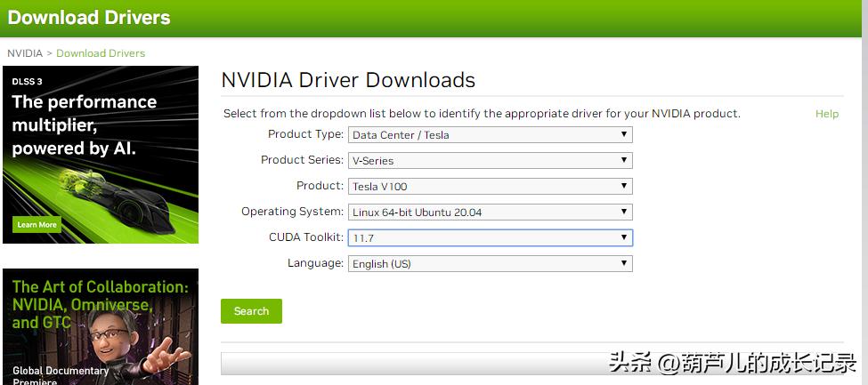Viewport: 868px width, 385px height.
Task: Click the Product Type label
Action: [x=306, y=134]
